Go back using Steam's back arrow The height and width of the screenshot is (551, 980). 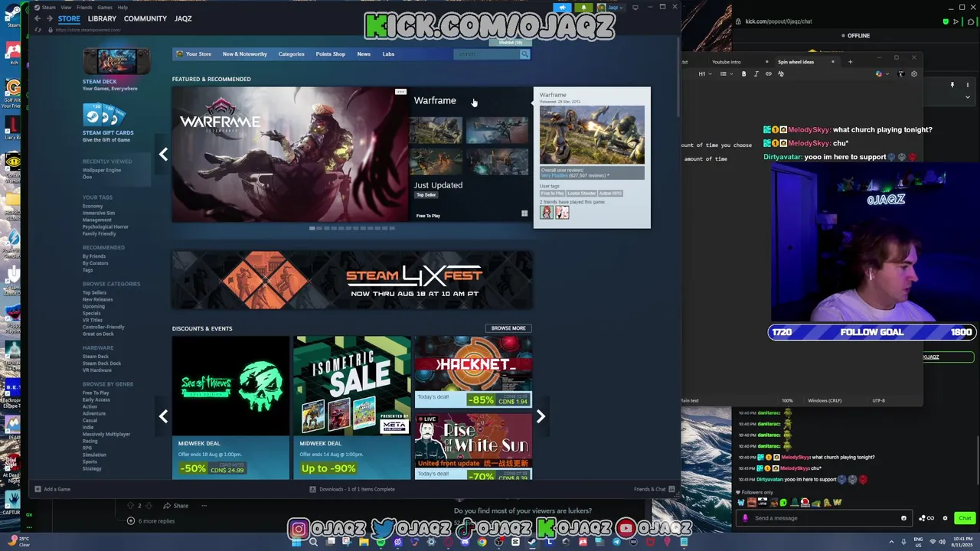click(38, 18)
